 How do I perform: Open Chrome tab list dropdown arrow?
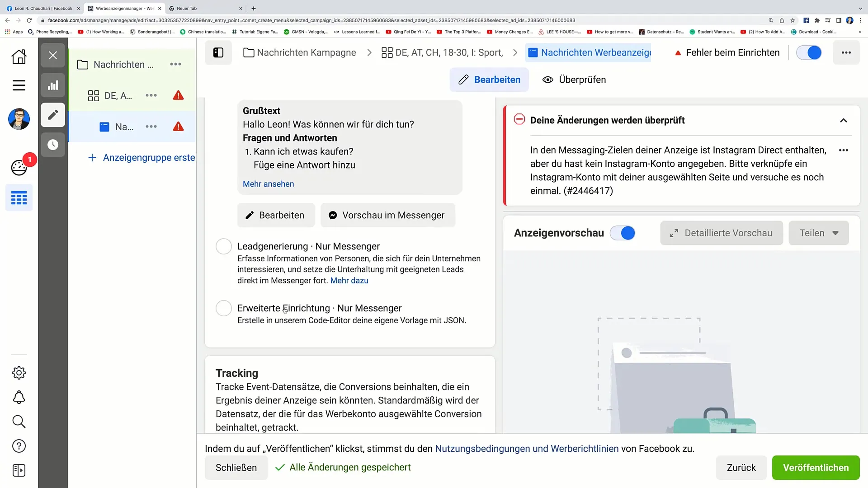[x=860, y=8]
